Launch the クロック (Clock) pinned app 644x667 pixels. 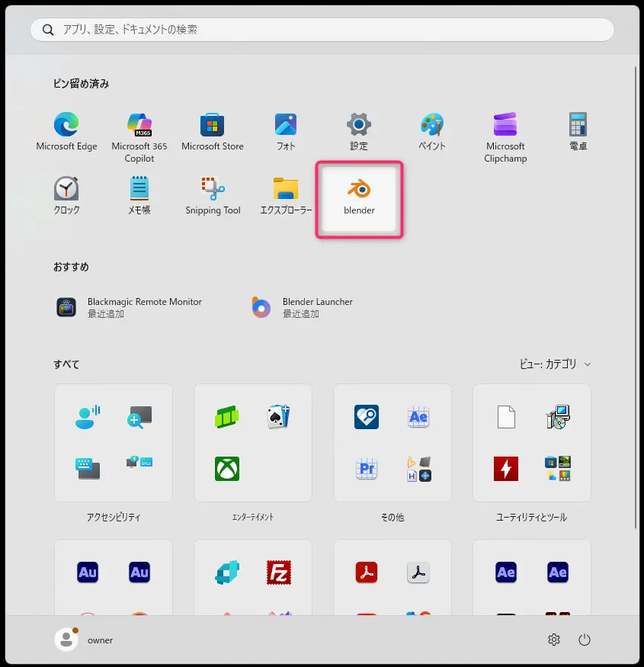pos(66,195)
